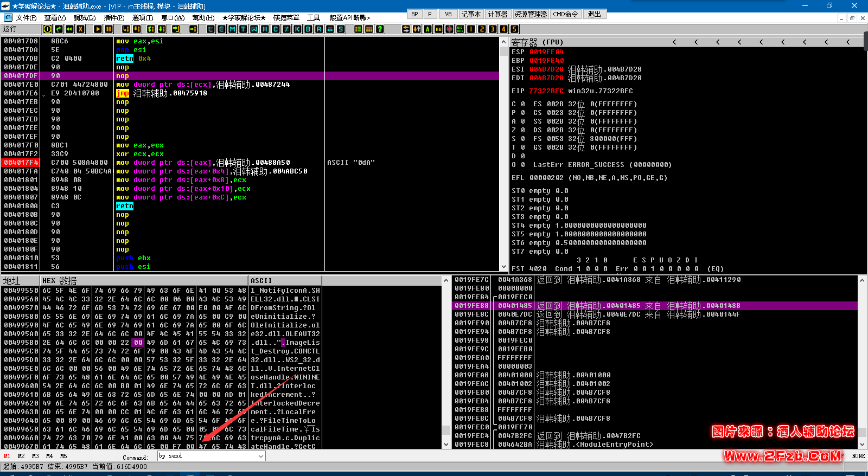Click the Go to address icon

tap(193, 29)
